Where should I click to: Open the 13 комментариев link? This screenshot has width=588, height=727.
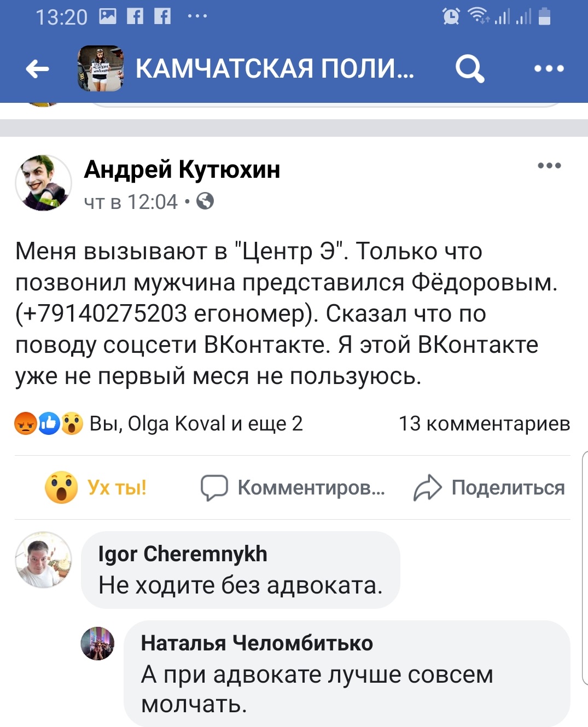pos(484,423)
